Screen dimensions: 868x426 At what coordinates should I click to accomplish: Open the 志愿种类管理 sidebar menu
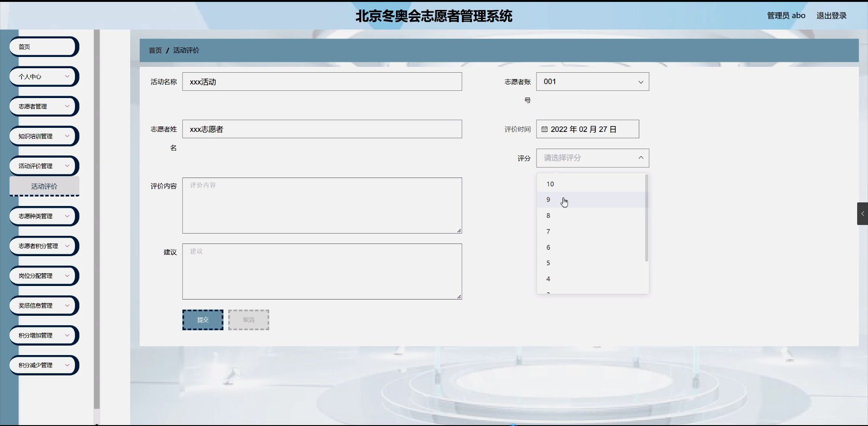(44, 216)
